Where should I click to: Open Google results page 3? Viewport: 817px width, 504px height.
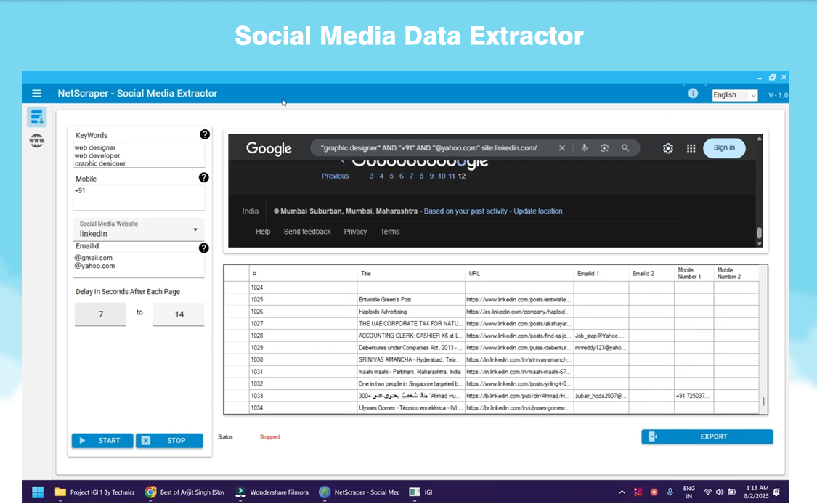pyautogui.click(x=372, y=176)
